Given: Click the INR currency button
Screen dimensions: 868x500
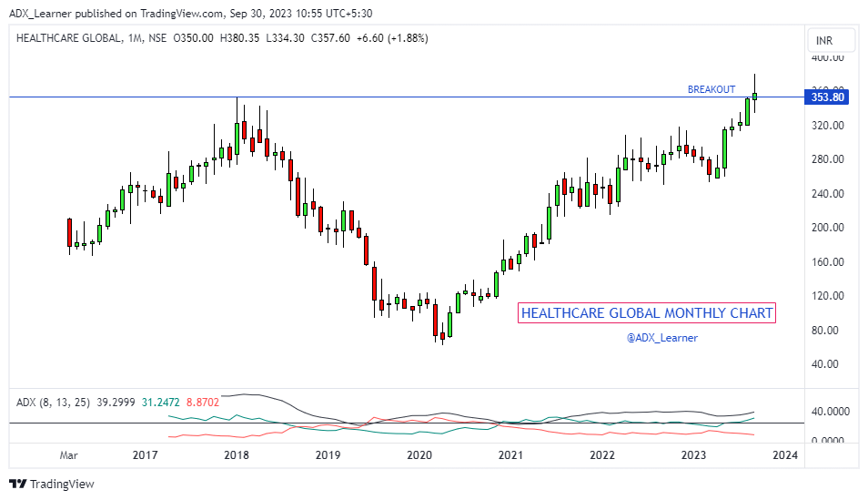Looking at the screenshot, I should pyautogui.click(x=831, y=40).
